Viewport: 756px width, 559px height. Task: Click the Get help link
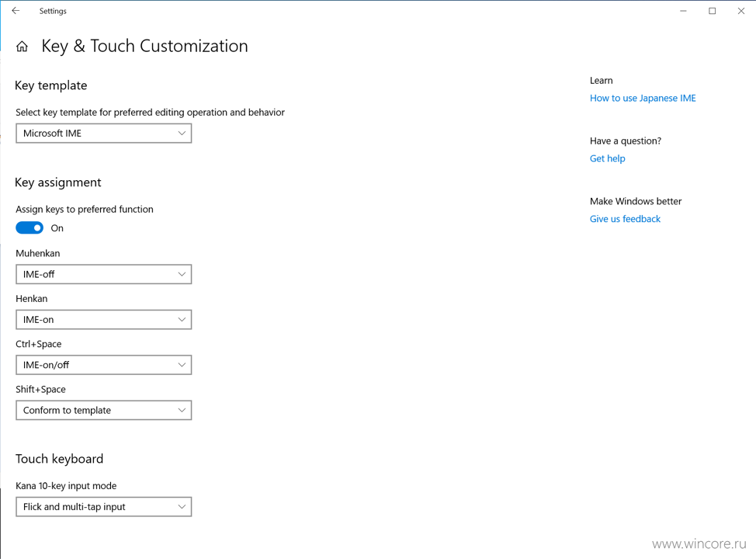pyautogui.click(x=607, y=158)
